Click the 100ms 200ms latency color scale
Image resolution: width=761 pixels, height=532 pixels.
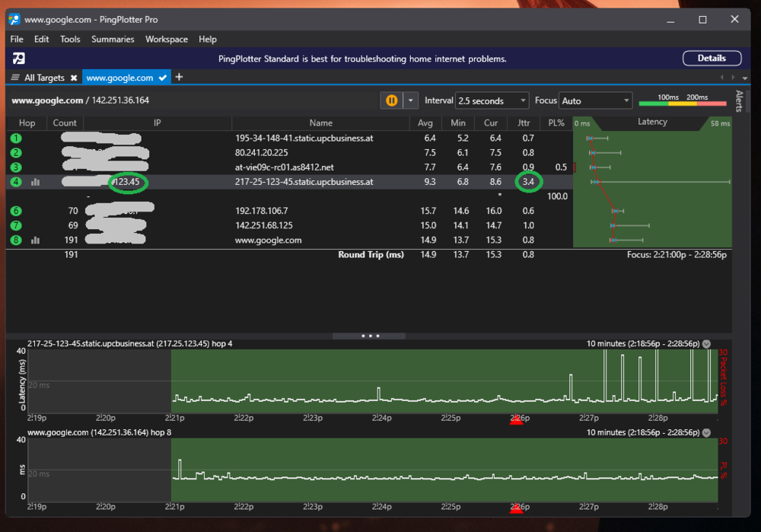(683, 100)
